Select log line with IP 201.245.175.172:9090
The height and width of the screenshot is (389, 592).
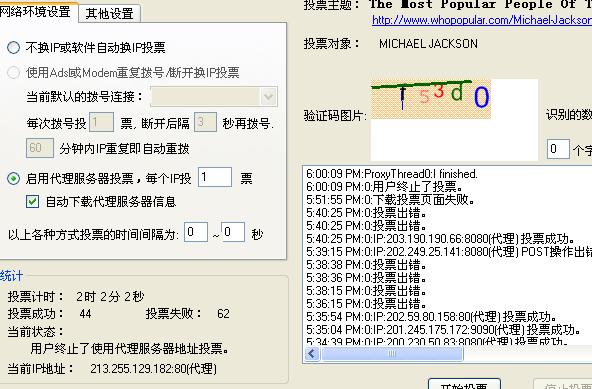click(444, 330)
